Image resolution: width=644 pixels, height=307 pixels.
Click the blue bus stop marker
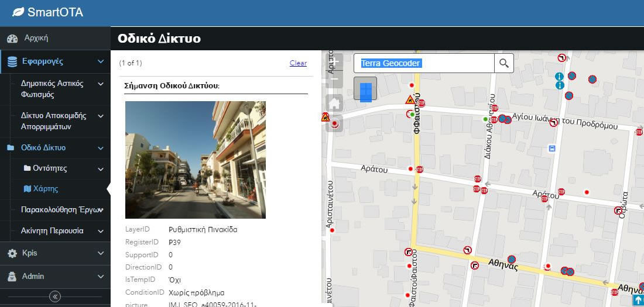click(553, 148)
